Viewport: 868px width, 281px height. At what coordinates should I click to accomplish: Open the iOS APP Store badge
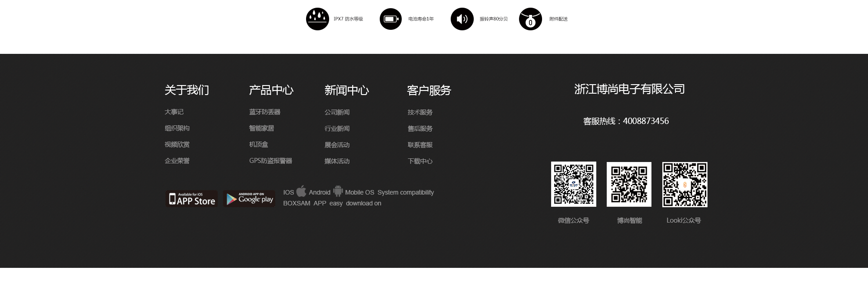click(x=192, y=199)
